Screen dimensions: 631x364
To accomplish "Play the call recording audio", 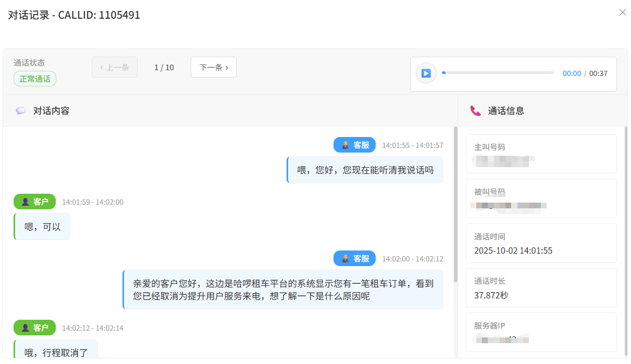I will tap(426, 73).
